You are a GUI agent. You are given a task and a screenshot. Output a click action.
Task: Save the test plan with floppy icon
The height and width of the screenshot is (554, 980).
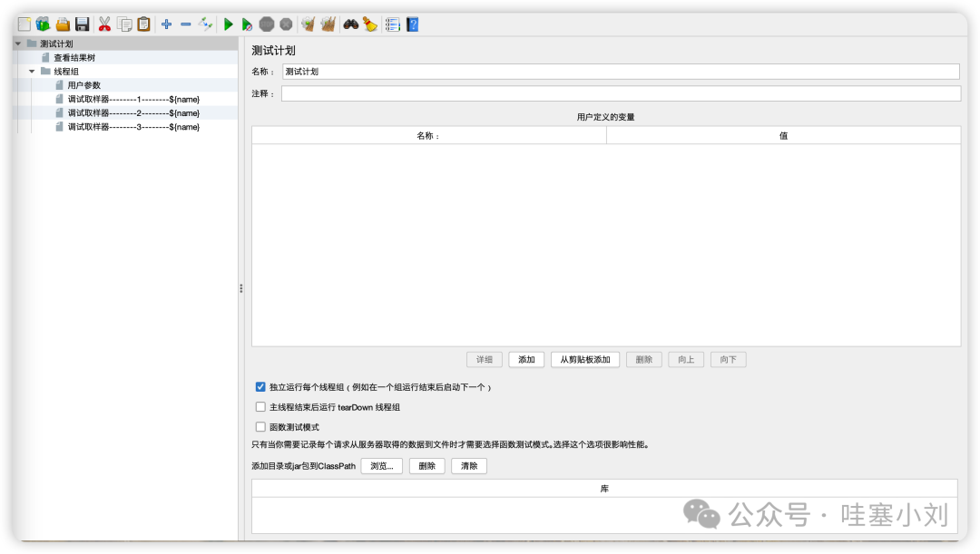pos(82,24)
